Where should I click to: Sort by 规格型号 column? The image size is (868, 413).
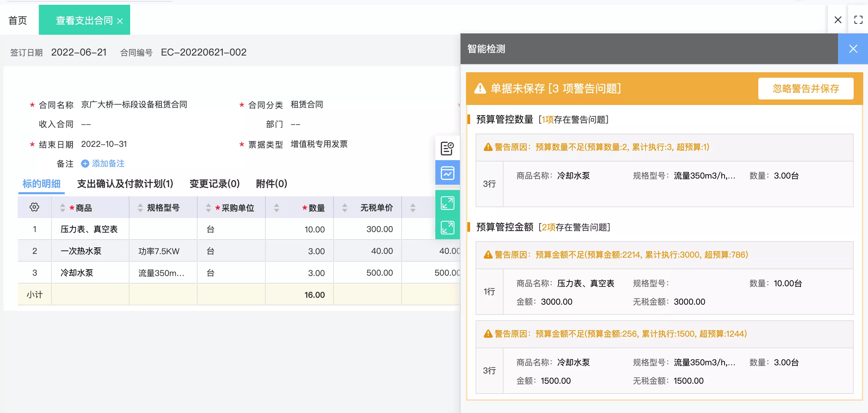click(140, 208)
